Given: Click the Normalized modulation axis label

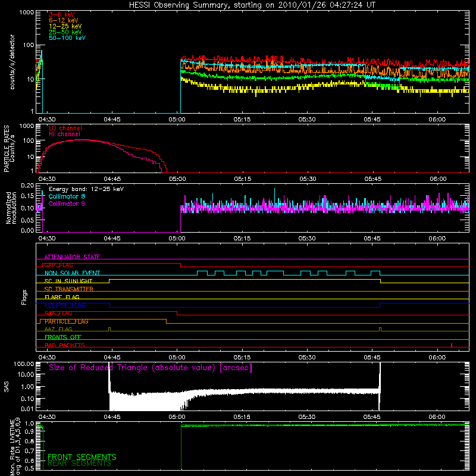Looking at the screenshot, I should [x=11, y=208].
